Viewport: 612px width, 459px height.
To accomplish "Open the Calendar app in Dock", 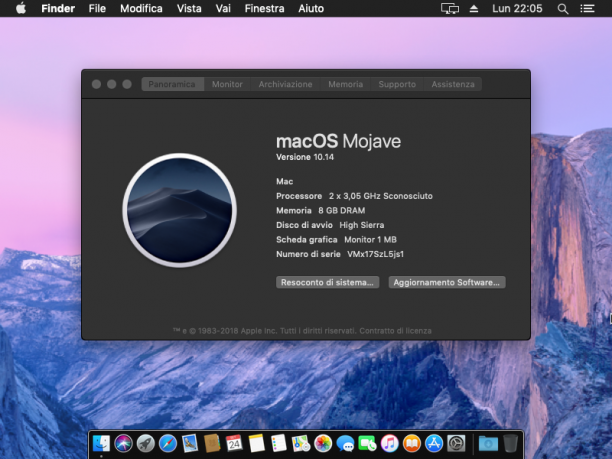I will point(234,444).
